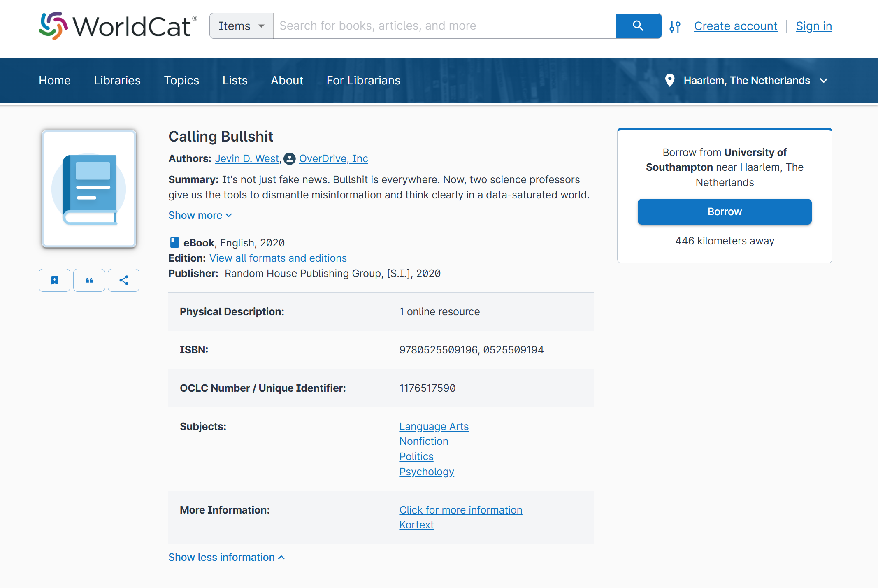The width and height of the screenshot is (878, 588).
Task: Follow the Jevin D. West author link
Action: [x=247, y=158]
